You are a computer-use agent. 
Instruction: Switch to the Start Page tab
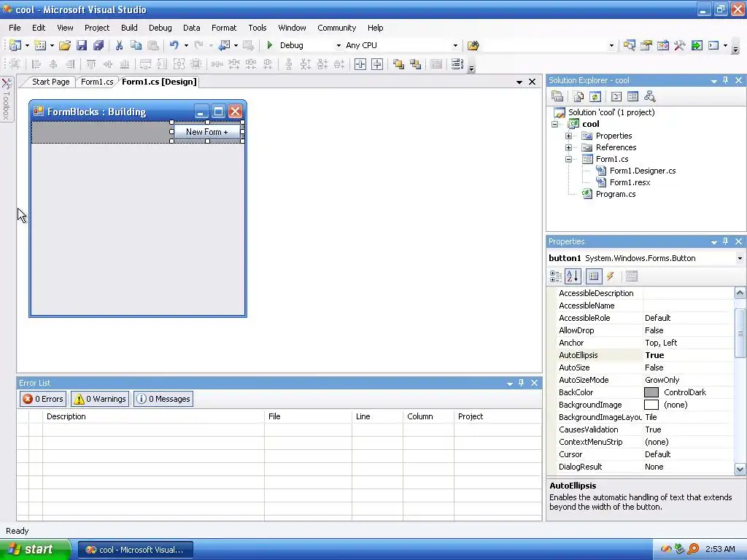[50, 82]
